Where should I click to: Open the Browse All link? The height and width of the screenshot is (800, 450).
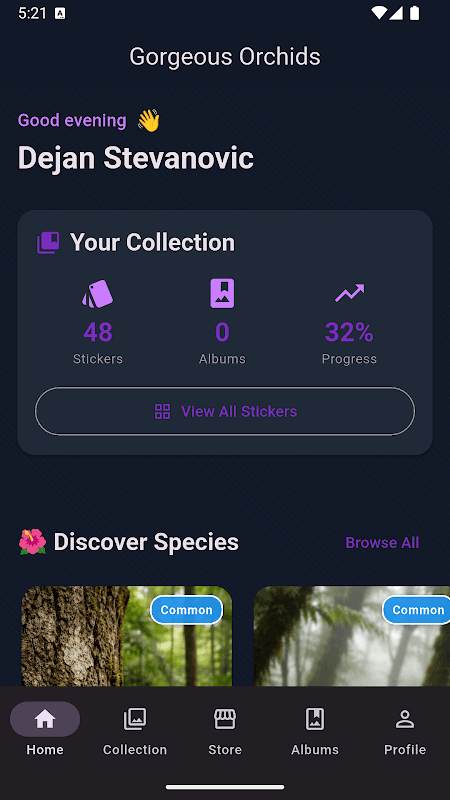(x=382, y=542)
